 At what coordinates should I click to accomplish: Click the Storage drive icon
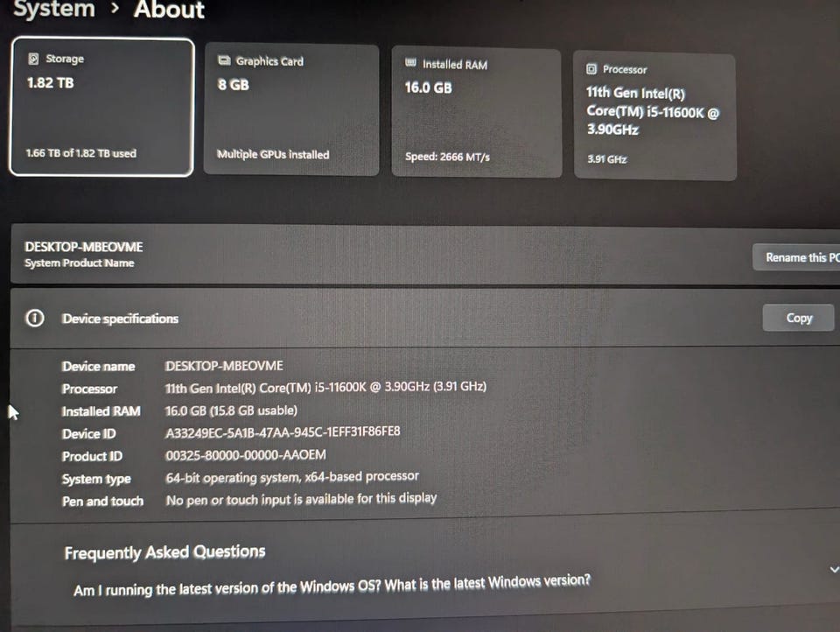[33, 59]
